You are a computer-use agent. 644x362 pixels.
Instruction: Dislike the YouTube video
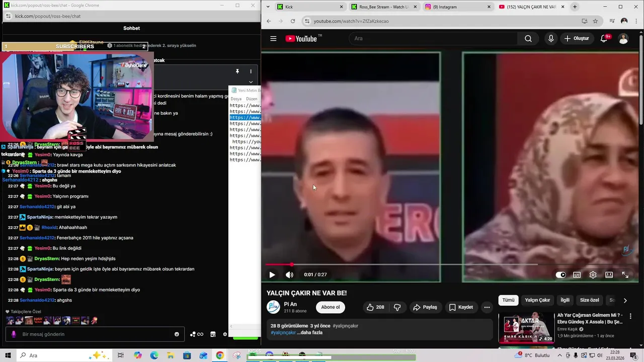coord(397,307)
